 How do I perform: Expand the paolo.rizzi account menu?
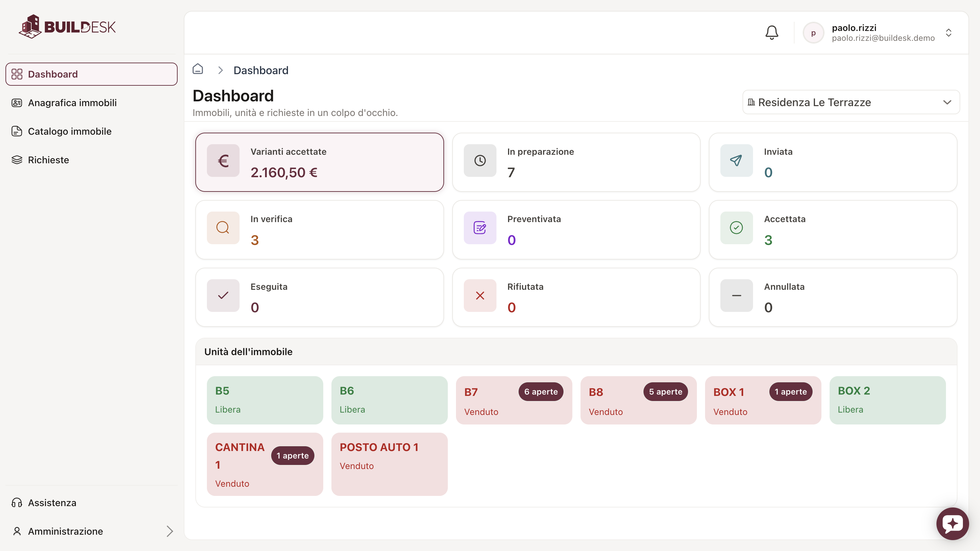point(948,33)
